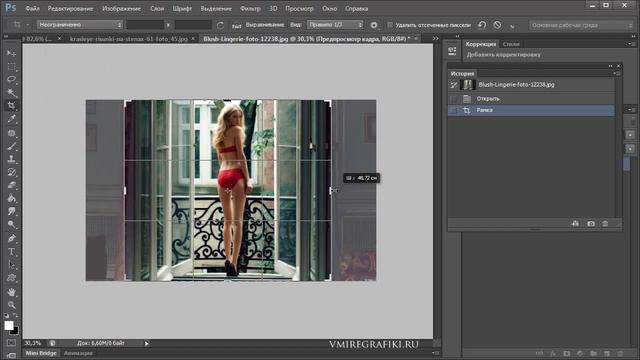
Task: Reset the crop box using the undo arrow
Action: (x=482, y=25)
